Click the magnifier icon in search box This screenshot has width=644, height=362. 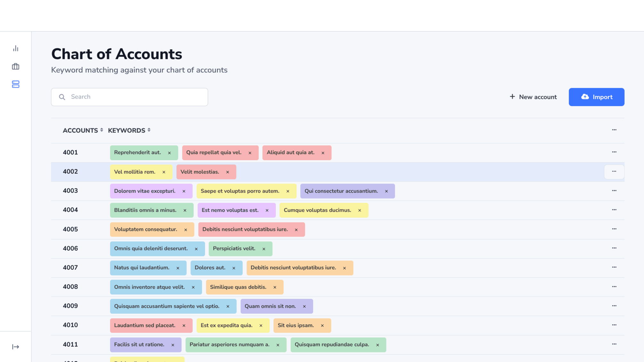pyautogui.click(x=62, y=97)
